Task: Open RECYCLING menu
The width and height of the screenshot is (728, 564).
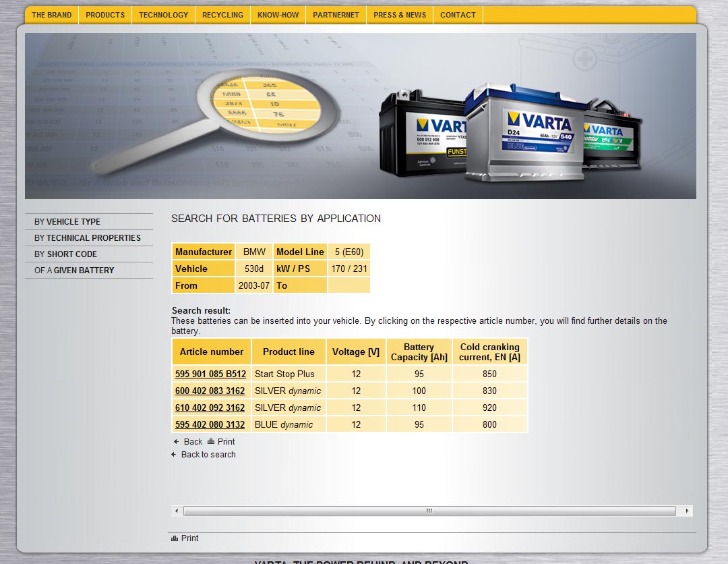Action: pyautogui.click(x=223, y=15)
